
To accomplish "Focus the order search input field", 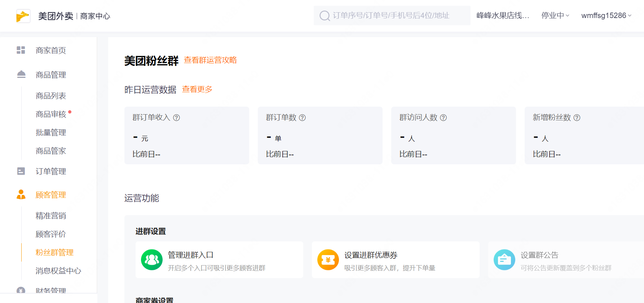I will pyautogui.click(x=392, y=15).
